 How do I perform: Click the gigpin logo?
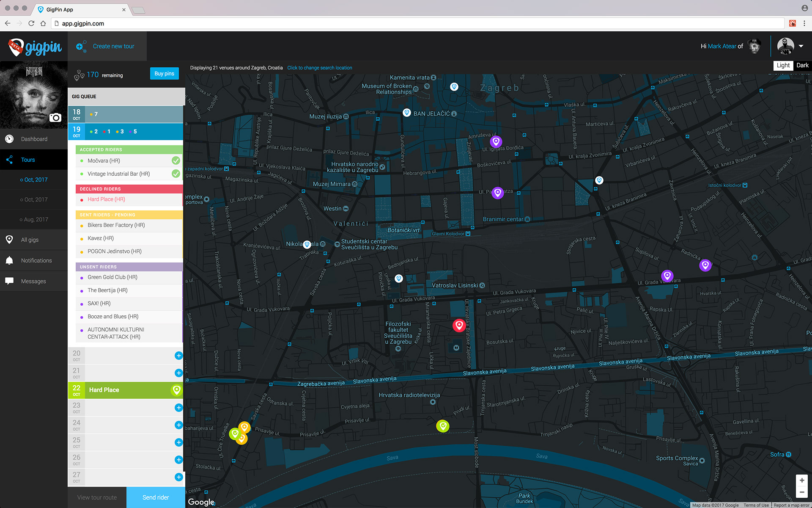tap(35, 47)
